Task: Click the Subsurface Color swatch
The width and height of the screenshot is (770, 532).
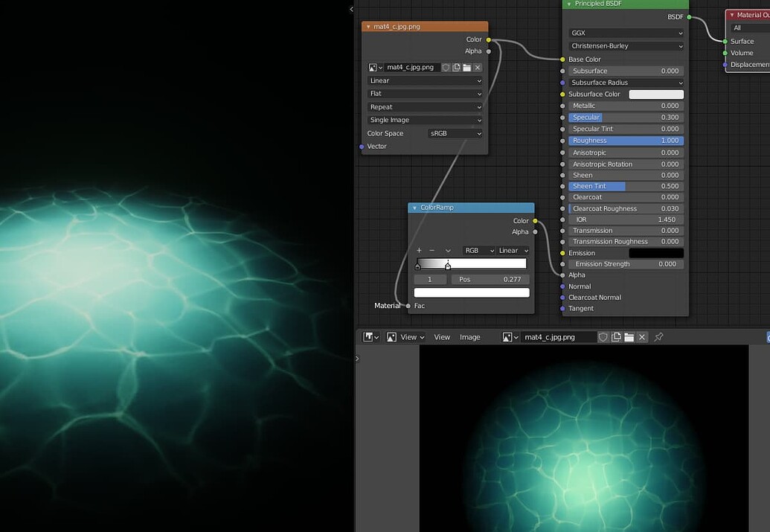Action: [655, 94]
